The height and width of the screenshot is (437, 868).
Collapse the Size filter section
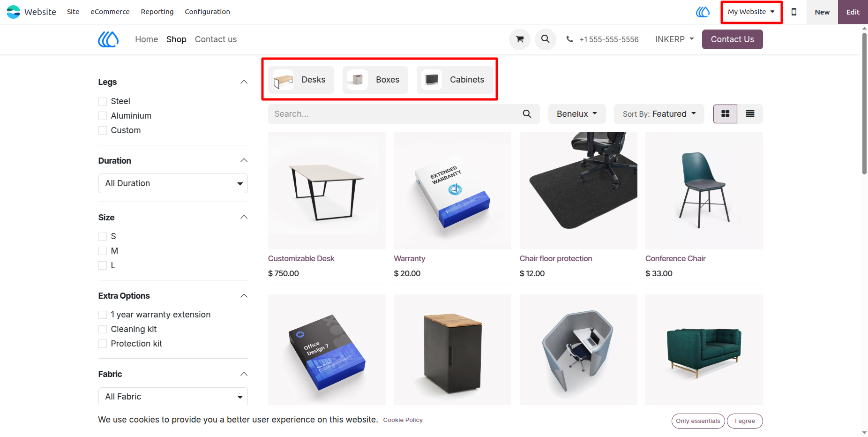click(x=244, y=217)
